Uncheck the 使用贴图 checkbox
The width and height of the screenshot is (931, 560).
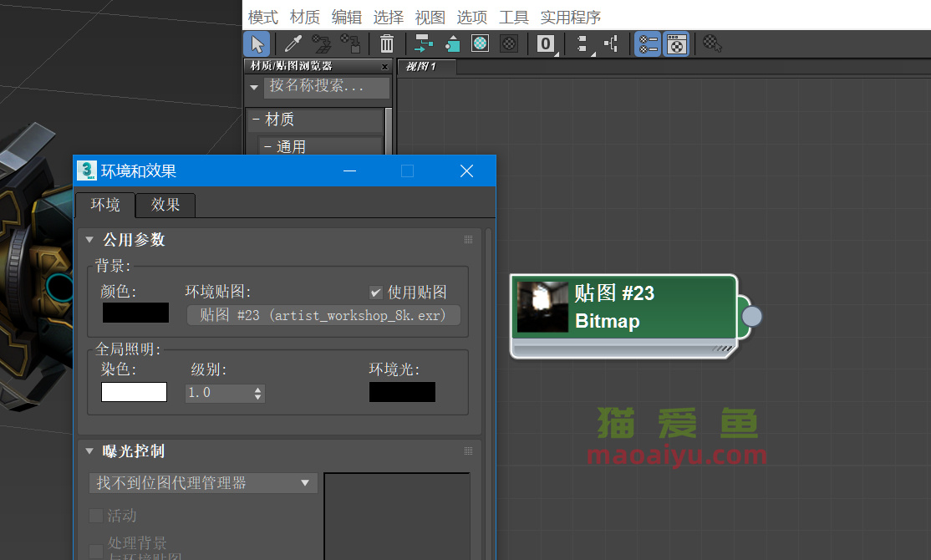tap(376, 293)
